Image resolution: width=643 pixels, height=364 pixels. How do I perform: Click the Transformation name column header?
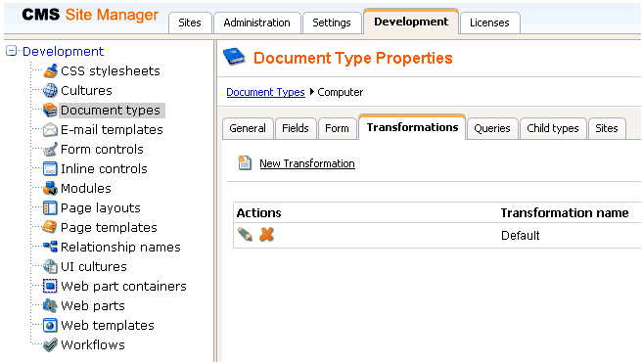(565, 212)
